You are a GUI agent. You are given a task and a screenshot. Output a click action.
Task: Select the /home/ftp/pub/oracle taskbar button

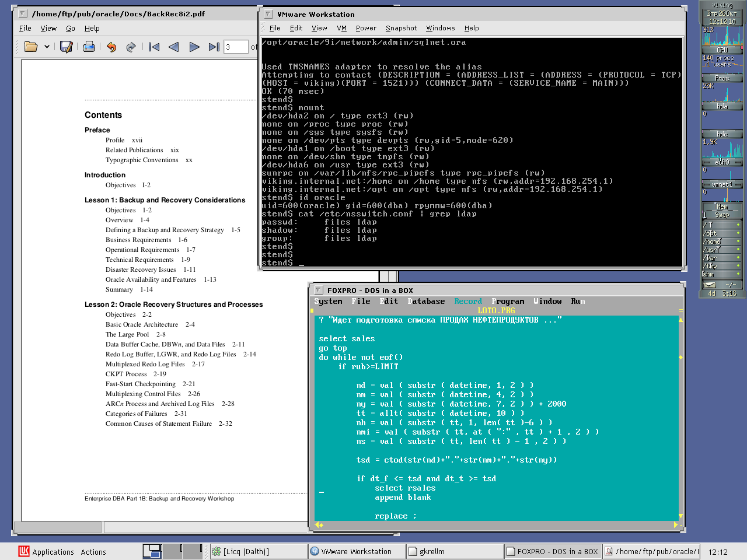click(x=651, y=551)
